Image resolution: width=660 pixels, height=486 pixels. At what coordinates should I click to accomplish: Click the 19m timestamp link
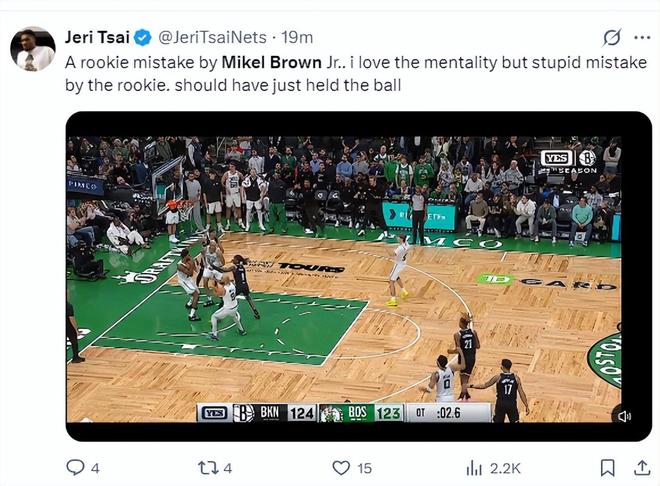pos(297,37)
